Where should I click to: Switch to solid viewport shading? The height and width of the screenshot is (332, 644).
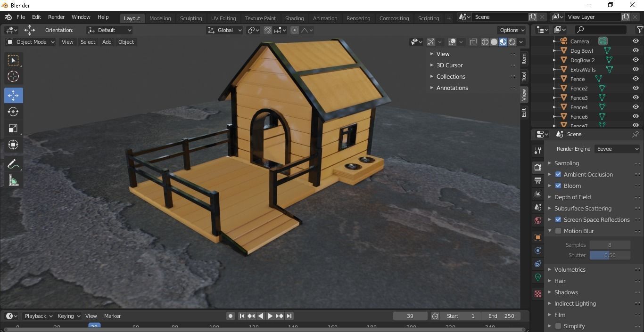click(x=494, y=42)
